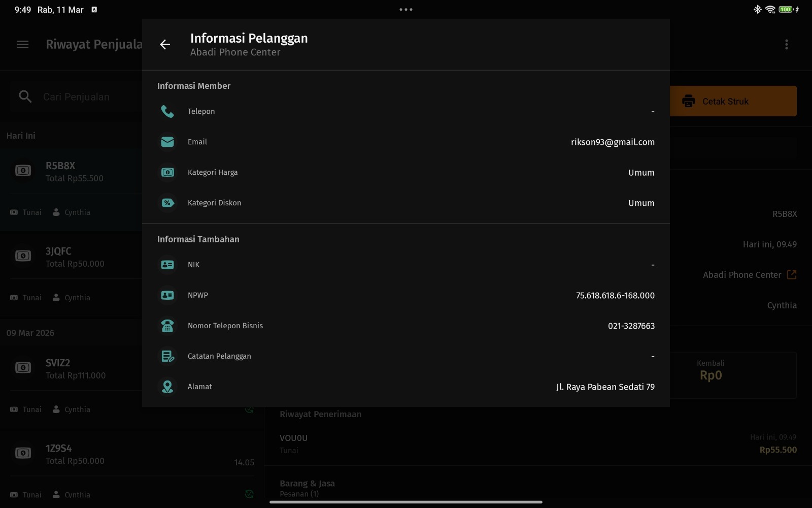Click the Kategori Harga money icon
The image size is (812, 508).
click(167, 172)
